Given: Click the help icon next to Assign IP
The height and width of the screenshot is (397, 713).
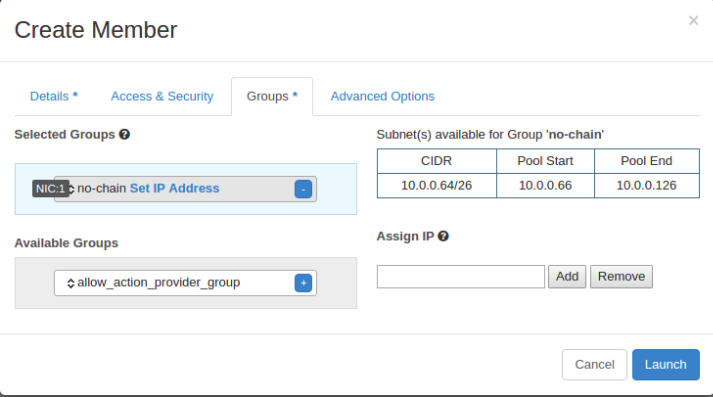Looking at the screenshot, I should point(443,236).
